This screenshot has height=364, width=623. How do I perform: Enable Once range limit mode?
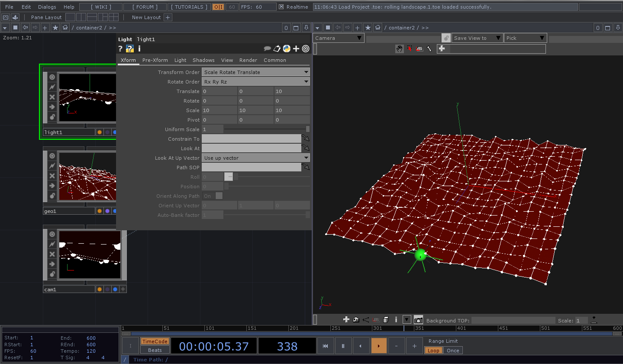(453, 351)
